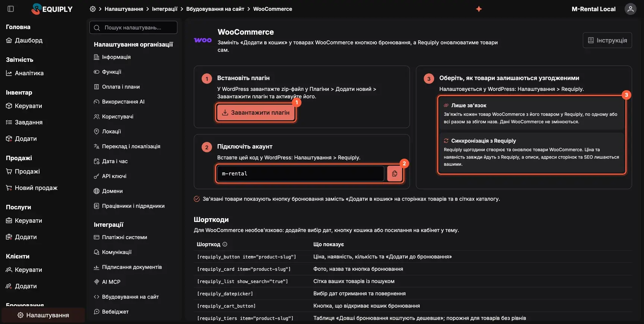
Task: Open Новий продаж in the sidebar
Action: pos(32,188)
